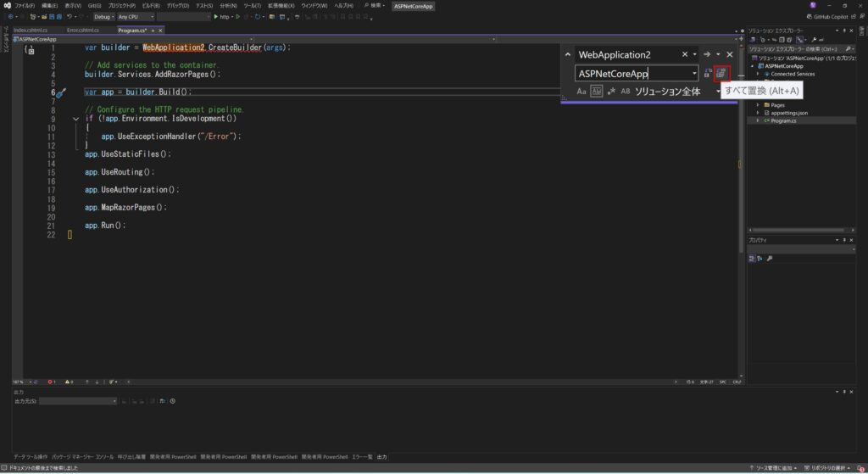Screen dimensions: 868x474
Task: Switch to 呼び出し階層 tab
Action: [131, 457]
